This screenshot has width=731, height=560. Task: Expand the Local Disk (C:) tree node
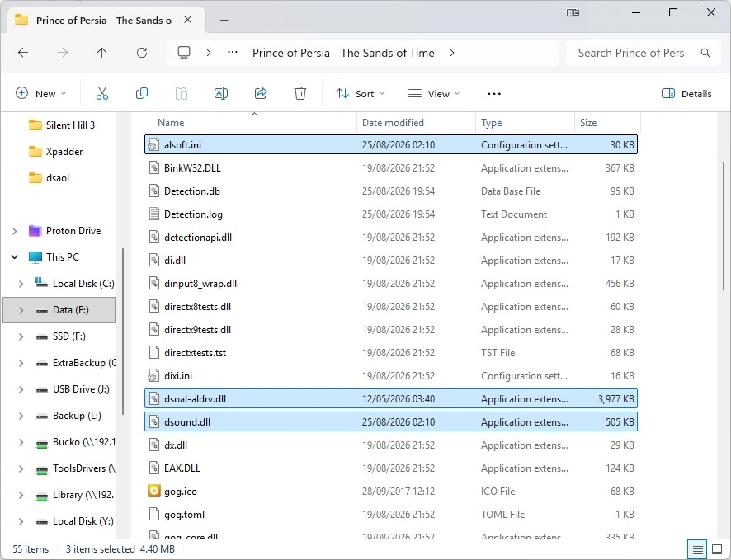(x=21, y=284)
